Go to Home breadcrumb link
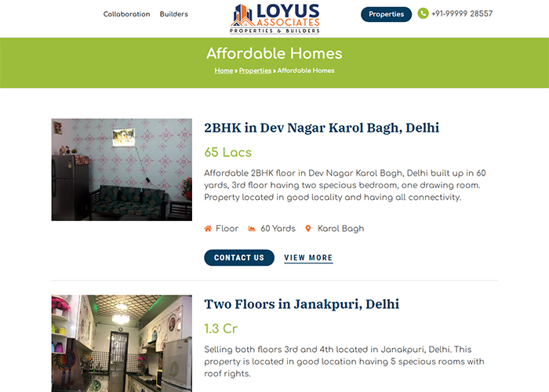The image size is (549, 392). pos(224,71)
